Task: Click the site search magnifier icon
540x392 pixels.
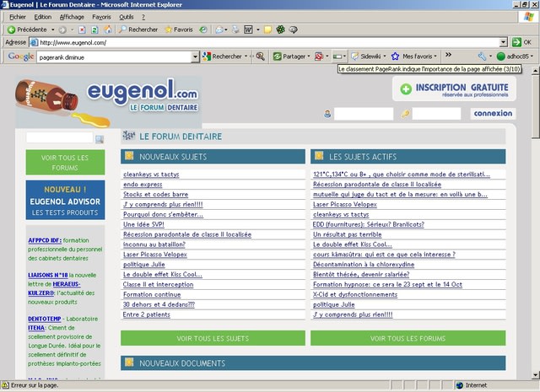Action: coord(100,139)
